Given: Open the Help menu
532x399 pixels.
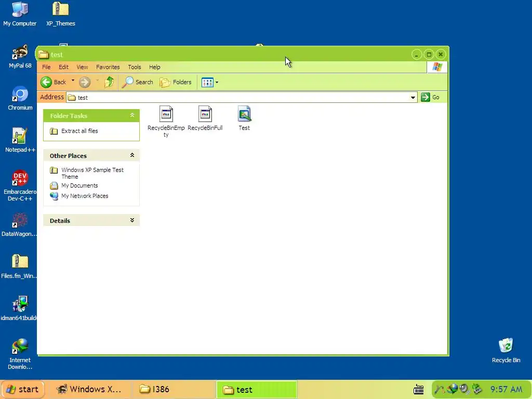Looking at the screenshot, I should pyautogui.click(x=155, y=67).
